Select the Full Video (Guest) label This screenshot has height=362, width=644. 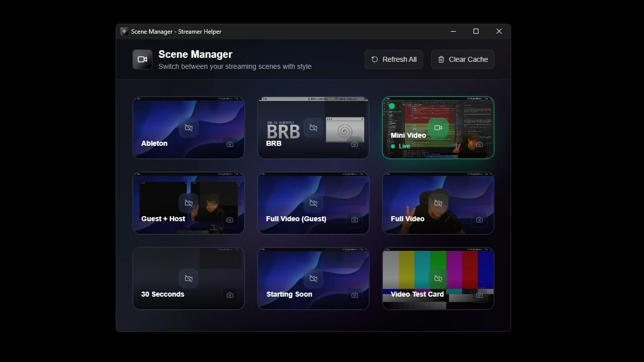[296, 219]
